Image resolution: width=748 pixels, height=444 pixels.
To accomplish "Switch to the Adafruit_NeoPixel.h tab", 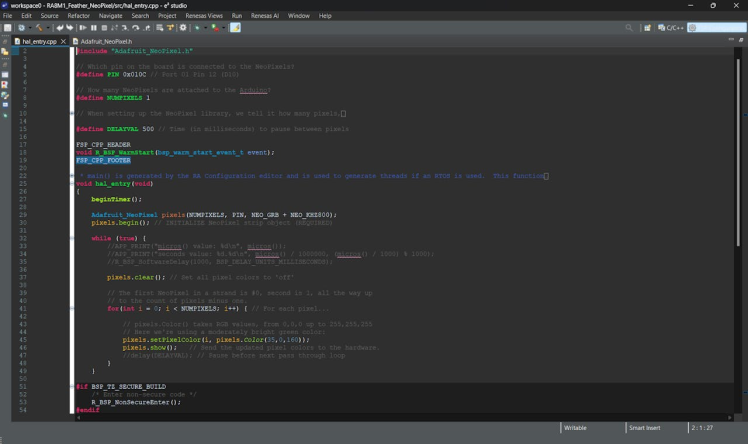I will tap(106, 41).
